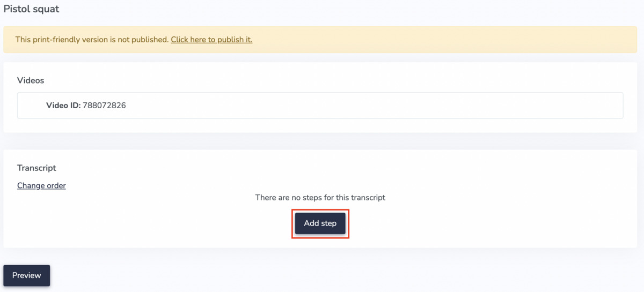The width and height of the screenshot is (644, 292).
Task: Open the Preview of this transcript
Action: click(x=27, y=275)
